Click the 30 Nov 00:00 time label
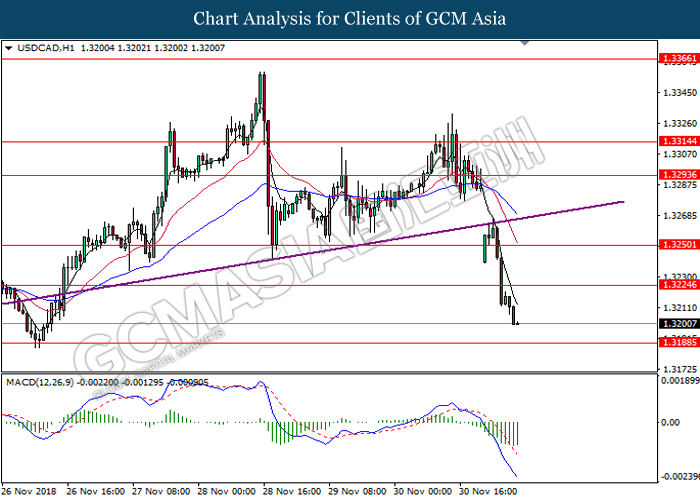 coord(423,492)
